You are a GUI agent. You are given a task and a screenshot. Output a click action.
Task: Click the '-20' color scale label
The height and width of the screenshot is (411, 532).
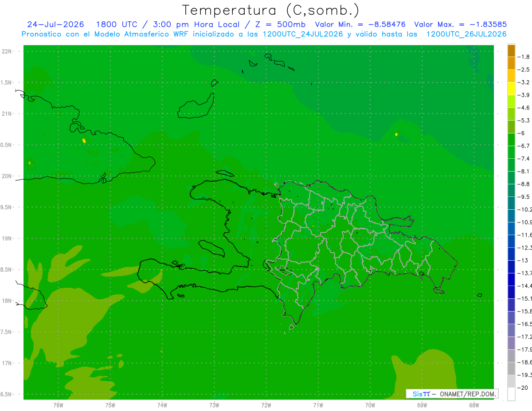(523, 388)
